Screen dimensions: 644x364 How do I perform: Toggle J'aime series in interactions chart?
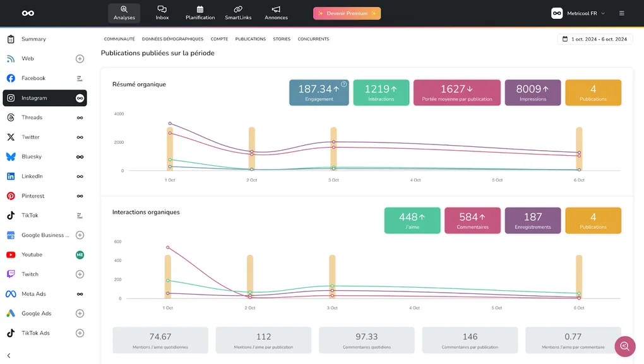point(412,220)
